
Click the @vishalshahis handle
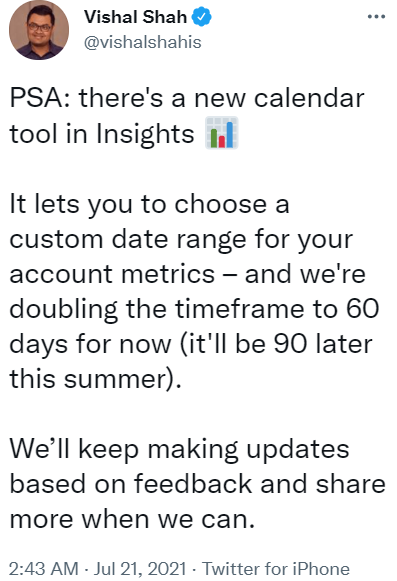pos(143,42)
